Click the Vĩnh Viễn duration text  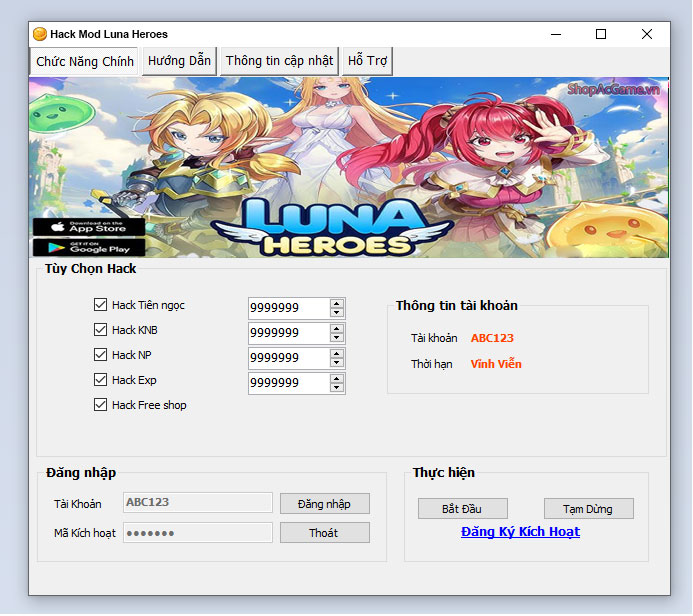[x=496, y=364]
